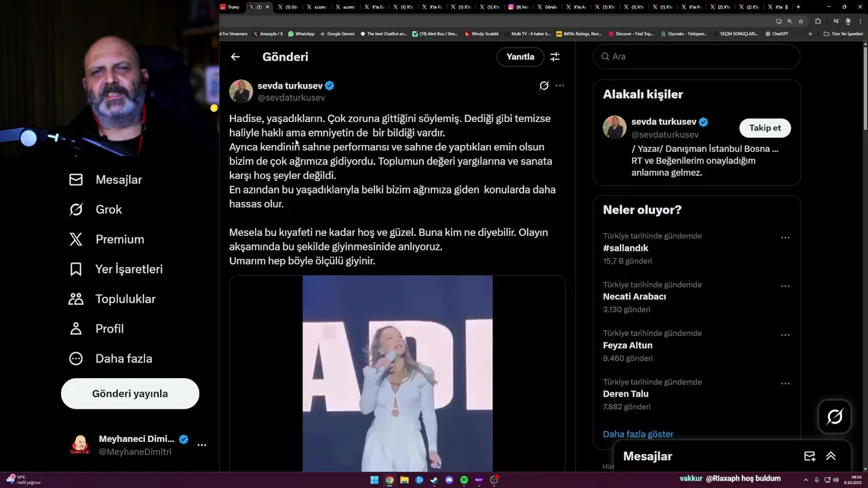868x488 pixels.
Task: Click Daha fazla göster link
Action: (638, 434)
